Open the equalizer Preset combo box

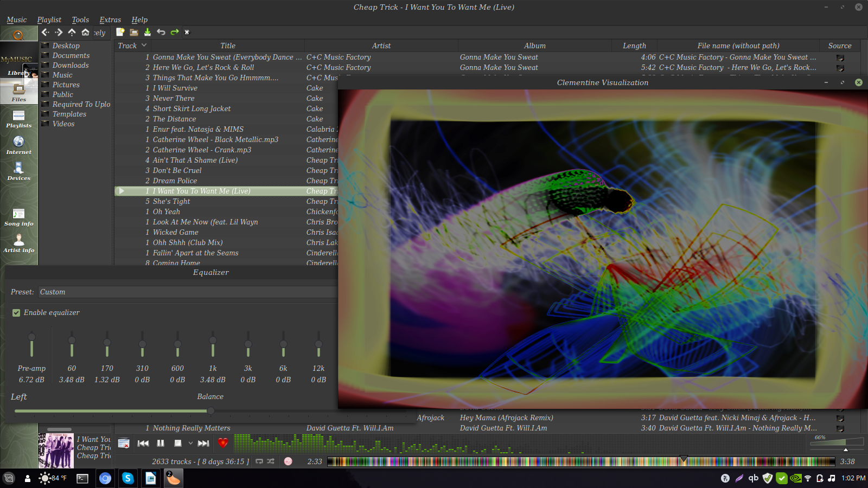(x=188, y=292)
